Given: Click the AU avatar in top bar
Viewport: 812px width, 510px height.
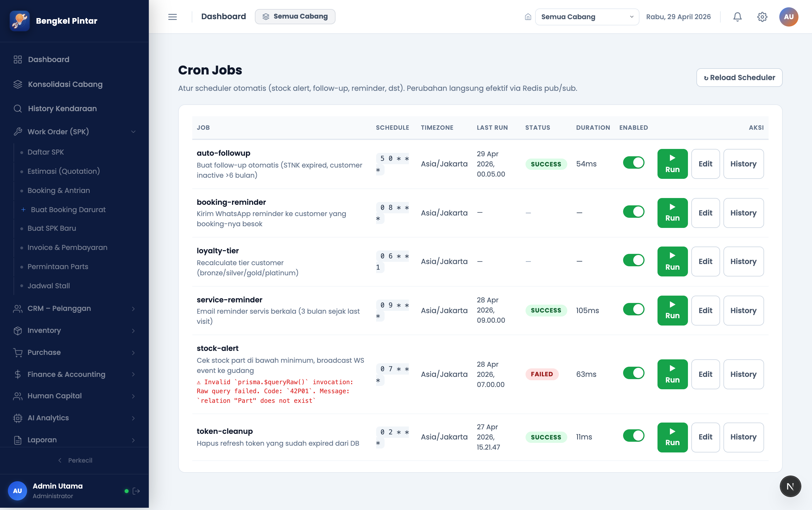Looking at the screenshot, I should click(x=789, y=17).
